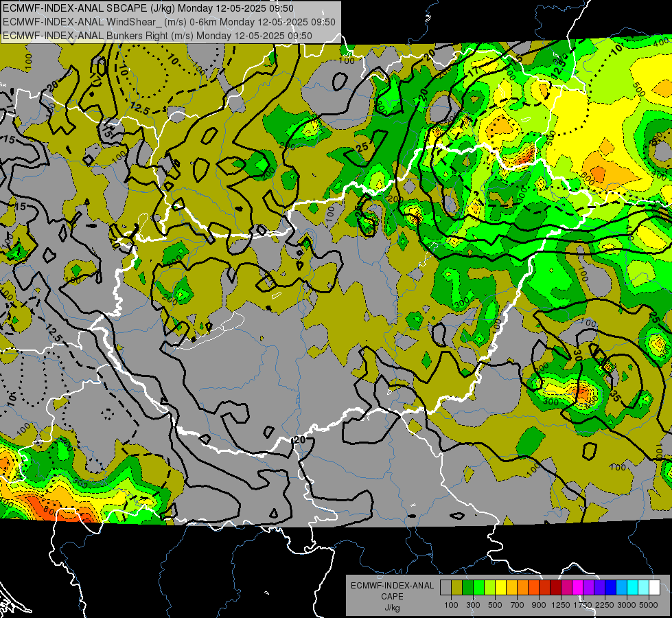This screenshot has width=672, height=618.
Task: Click the 5000 legend tick label
Action: [x=649, y=605]
